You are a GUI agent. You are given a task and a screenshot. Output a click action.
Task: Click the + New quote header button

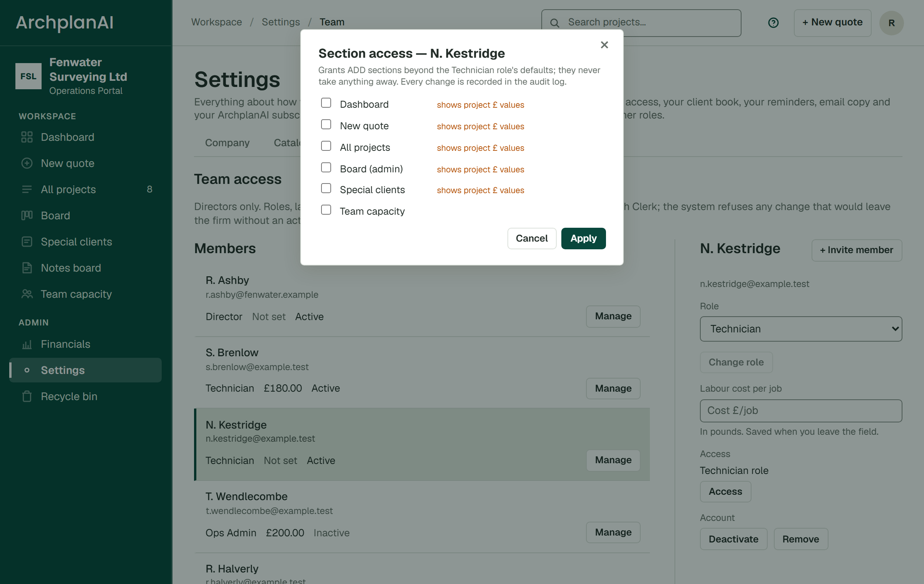pos(832,23)
